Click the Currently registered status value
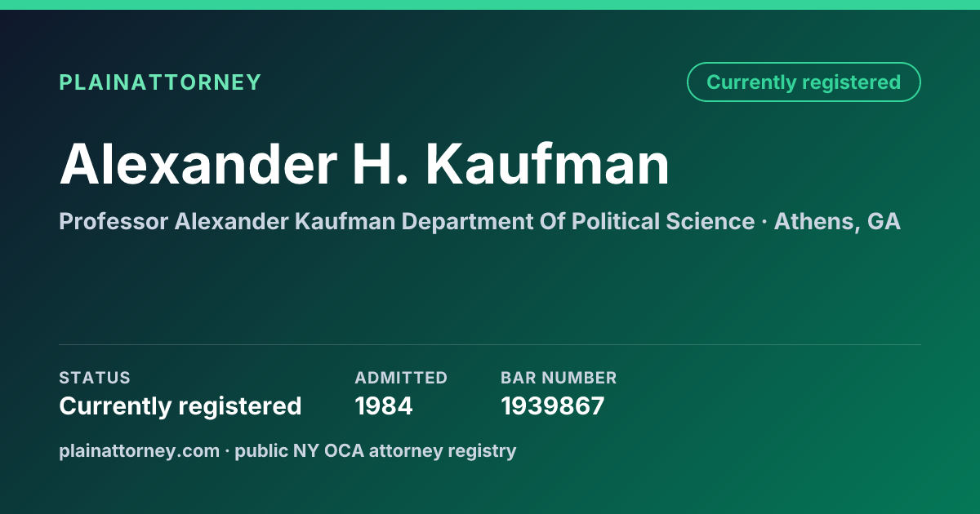The height and width of the screenshot is (514, 980). (180, 405)
